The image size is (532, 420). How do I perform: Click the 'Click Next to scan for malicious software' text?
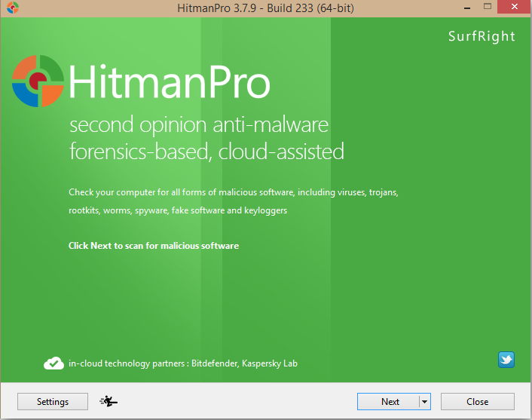(x=154, y=246)
